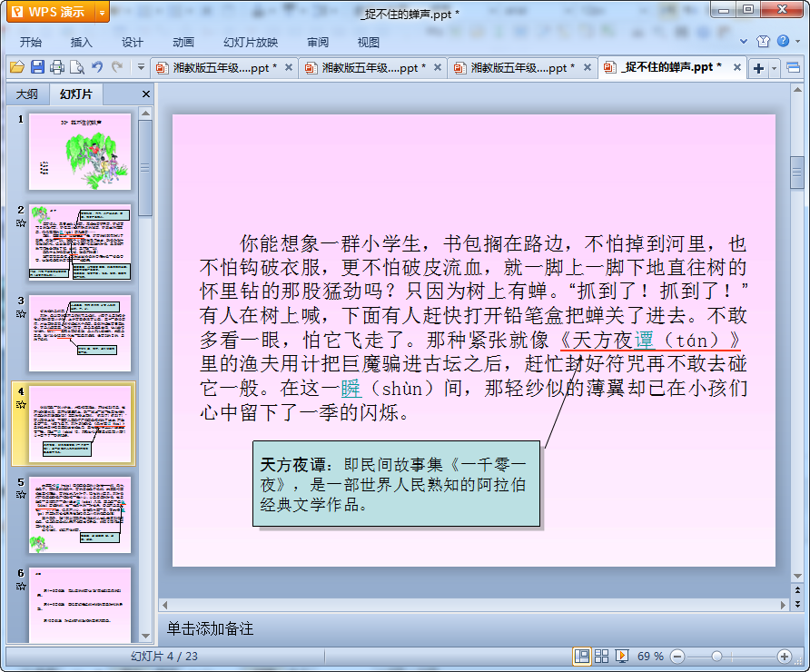Image resolution: width=810 pixels, height=672 pixels.
Task: Click the skin shirt icon
Action: pyautogui.click(x=763, y=42)
